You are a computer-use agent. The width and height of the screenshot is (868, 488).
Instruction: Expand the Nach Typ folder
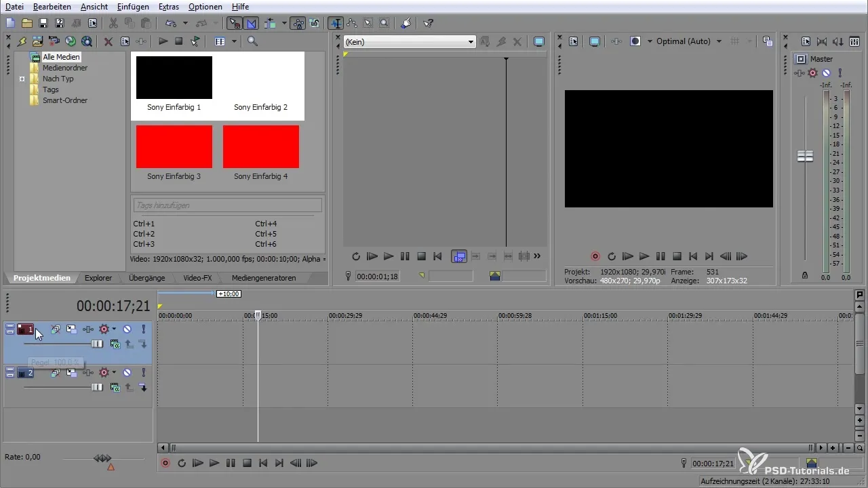pyautogui.click(x=22, y=79)
